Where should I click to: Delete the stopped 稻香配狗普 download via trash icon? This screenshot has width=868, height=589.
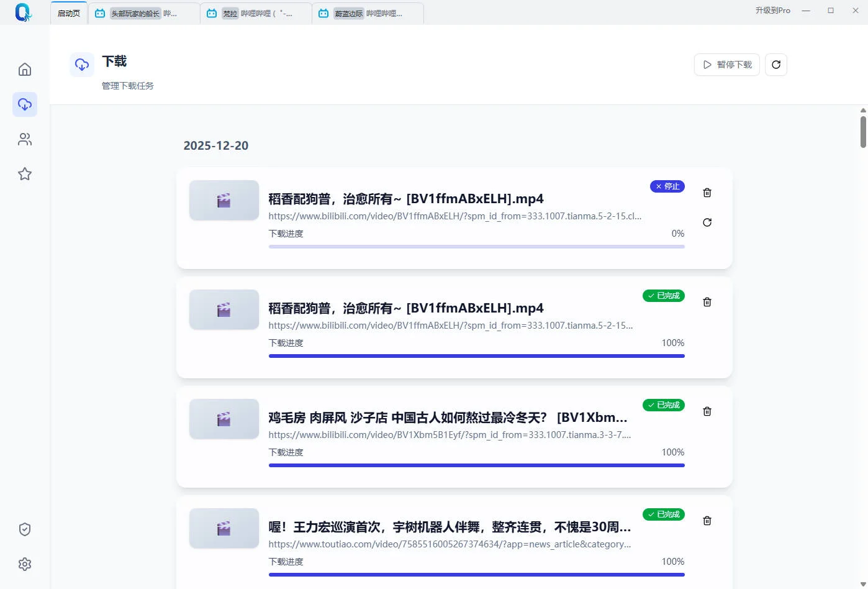(707, 193)
